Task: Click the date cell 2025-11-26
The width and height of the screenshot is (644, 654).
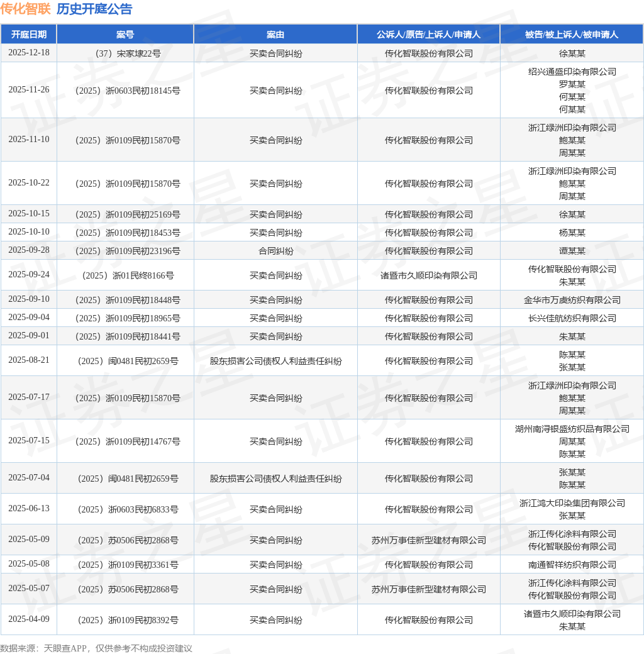Action: tap(29, 90)
